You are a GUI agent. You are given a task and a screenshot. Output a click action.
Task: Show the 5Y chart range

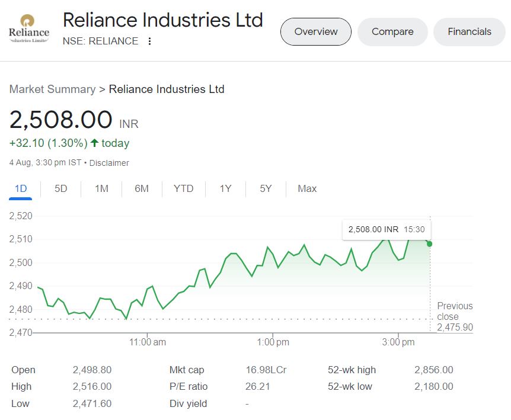266,189
